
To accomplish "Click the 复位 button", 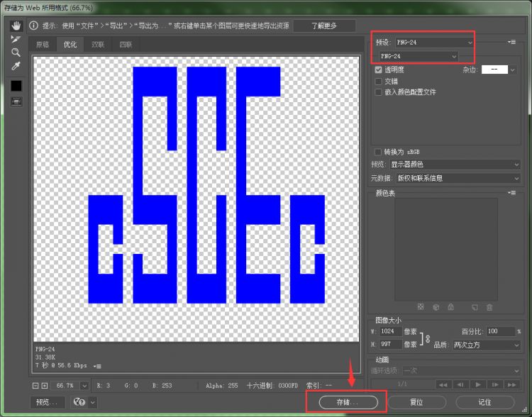I will [x=416, y=402].
